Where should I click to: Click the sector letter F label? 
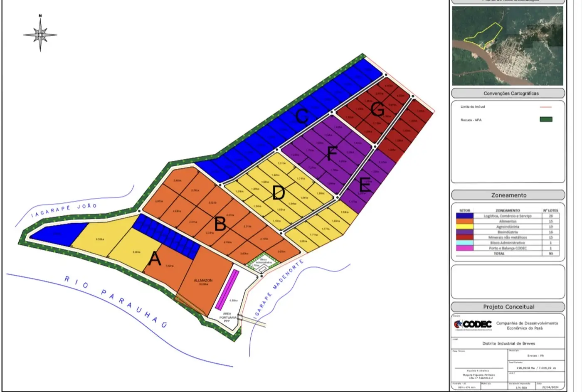point(331,154)
